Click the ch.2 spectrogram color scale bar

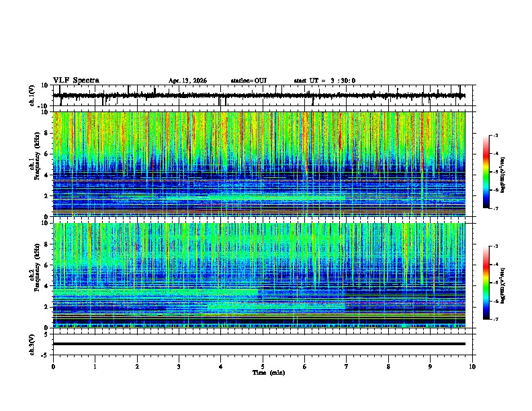(x=486, y=283)
